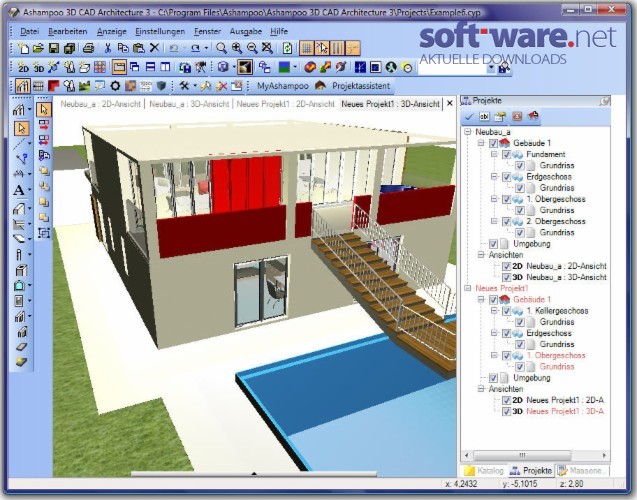Click the horizontal scrollbar in Projekte panel
Screen dimensions: 637x500
pyautogui.click(x=522, y=455)
